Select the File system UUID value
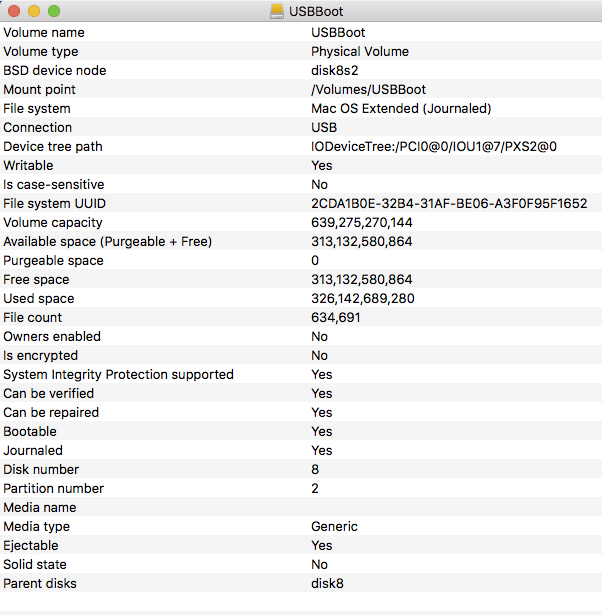 (x=449, y=204)
